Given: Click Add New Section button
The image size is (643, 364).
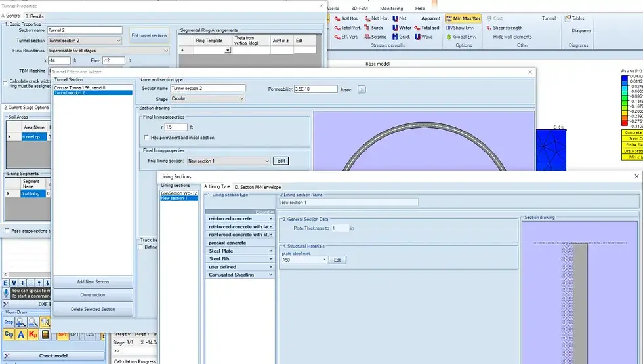Looking at the screenshot, I should (x=93, y=281).
